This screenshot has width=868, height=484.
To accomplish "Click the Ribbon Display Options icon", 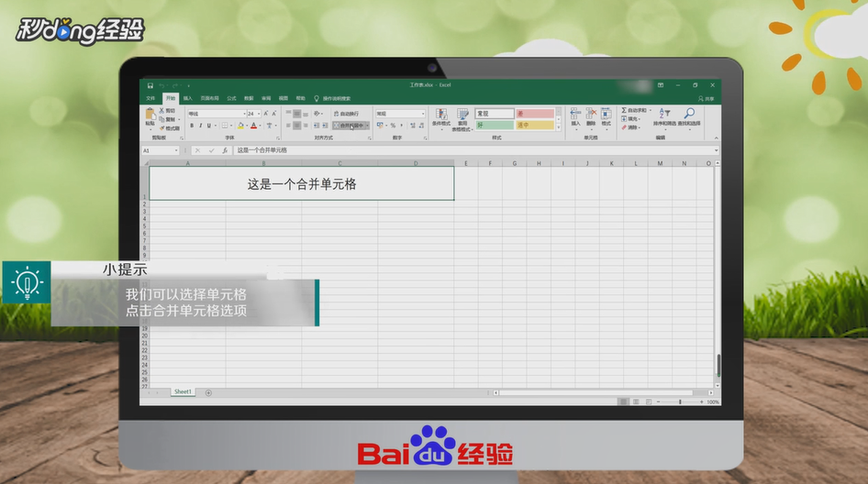I will pos(661,85).
